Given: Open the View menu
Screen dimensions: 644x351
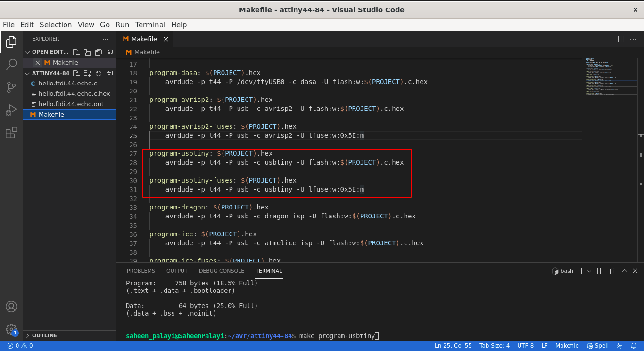Looking at the screenshot, I should pyautogui.click(x=86, y=25).
